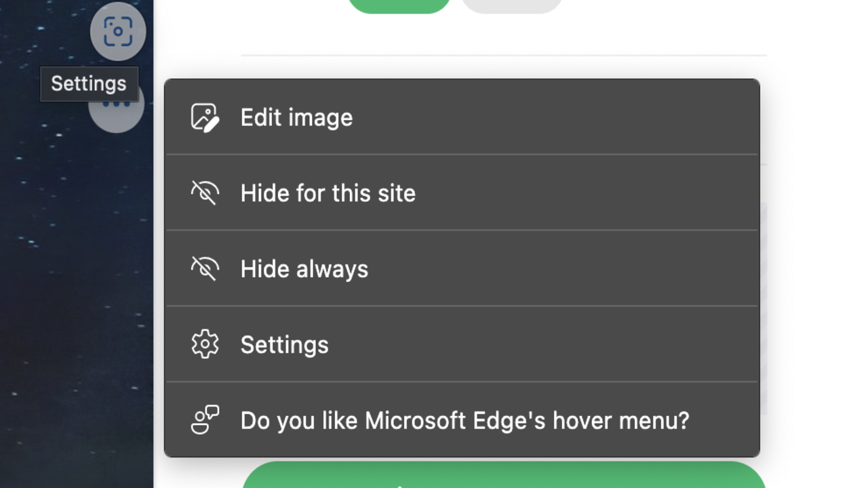Click the crossed-eye icon beside Hide always
The height and width of the screenshot is (488, 868).
point(205,269)
